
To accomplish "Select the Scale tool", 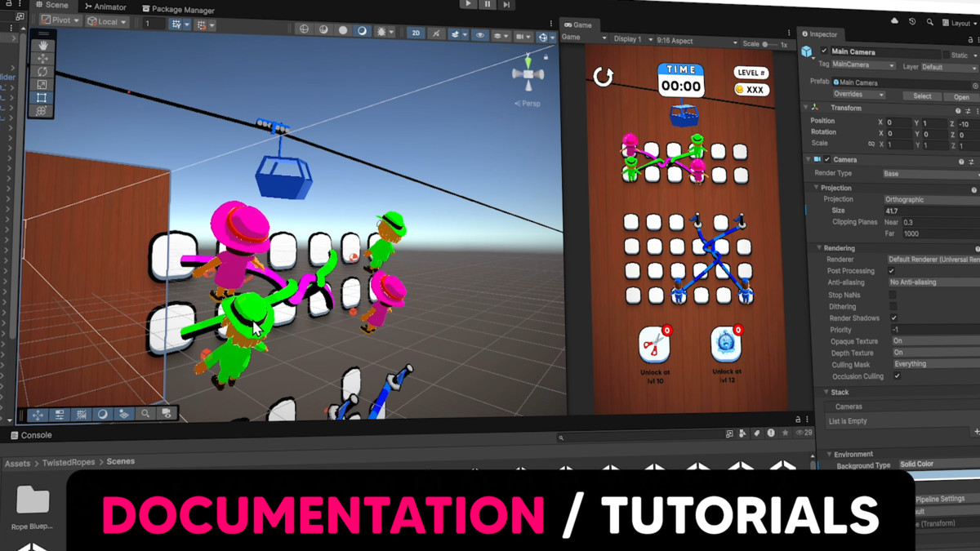I will click(42, 85).
